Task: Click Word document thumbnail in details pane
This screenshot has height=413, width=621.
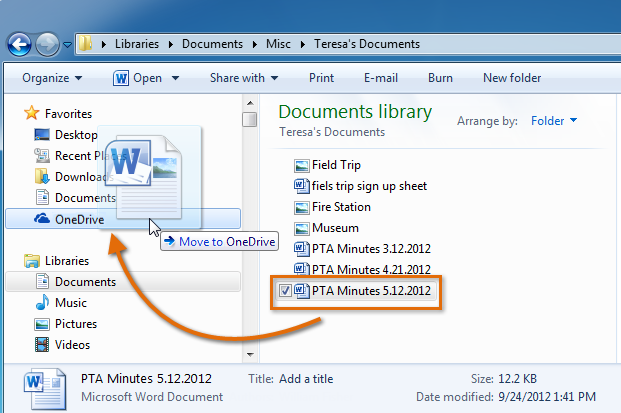Action: coord(44,389)
